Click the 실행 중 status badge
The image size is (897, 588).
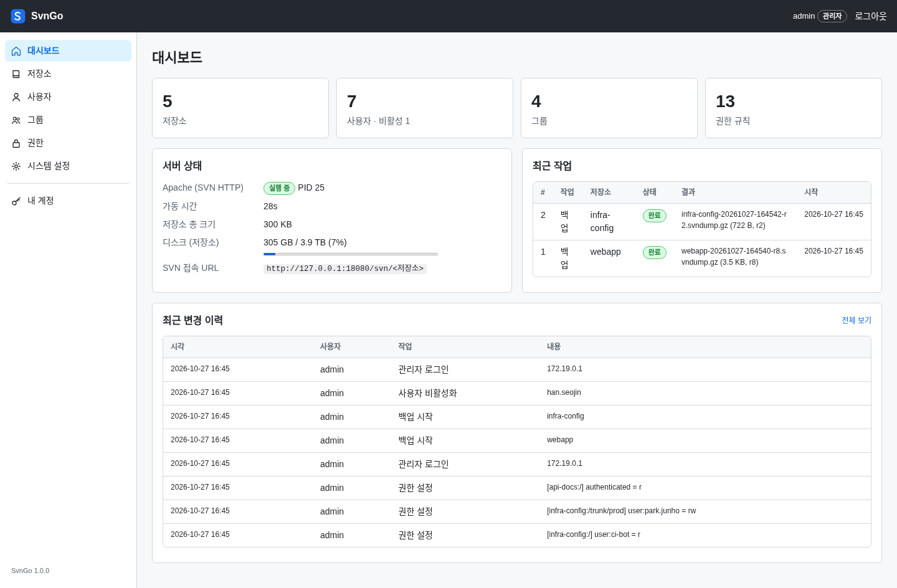click(x=279, y=188)
